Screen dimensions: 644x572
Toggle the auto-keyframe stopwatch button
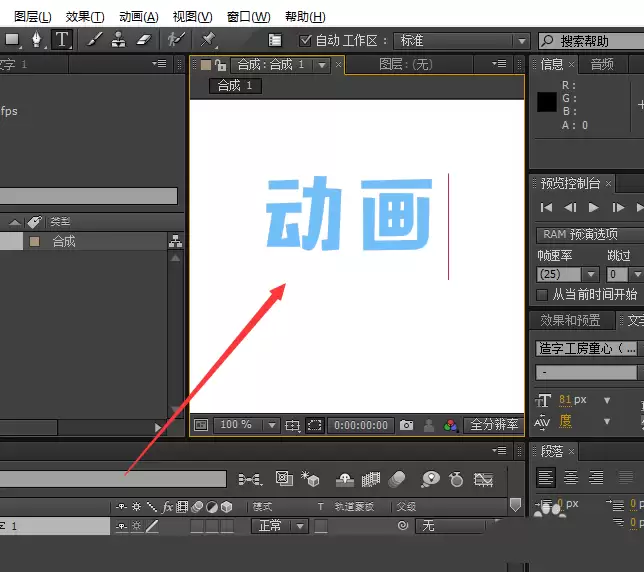pyautogui.click(x=456, y=479)
